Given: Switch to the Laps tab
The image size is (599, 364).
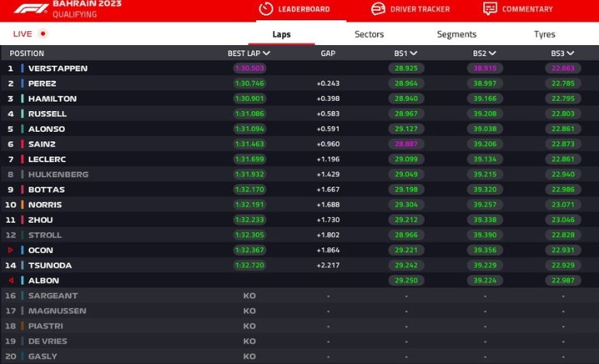Looking at the screenshot, I should [x=282, y=34].
